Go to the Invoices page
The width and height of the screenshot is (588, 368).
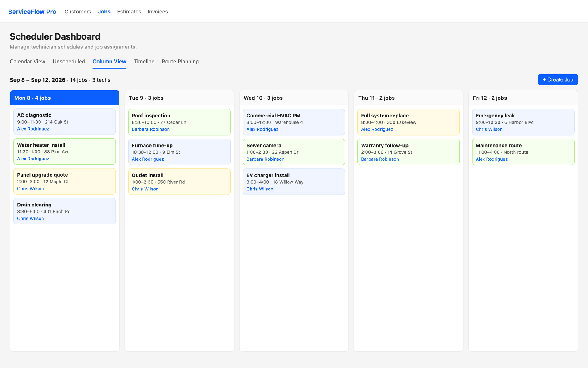tap(158, 12)
